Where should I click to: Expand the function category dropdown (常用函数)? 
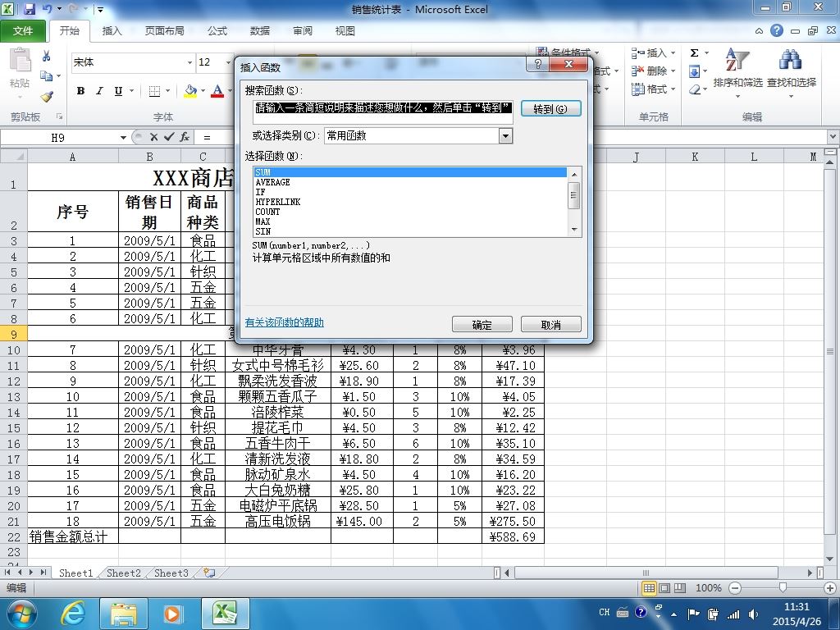pos(505,136)
